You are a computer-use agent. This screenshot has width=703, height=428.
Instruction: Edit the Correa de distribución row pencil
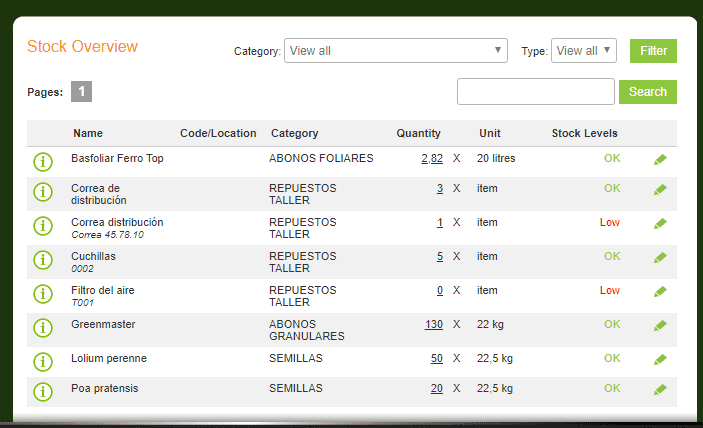[x=660, y=190]
